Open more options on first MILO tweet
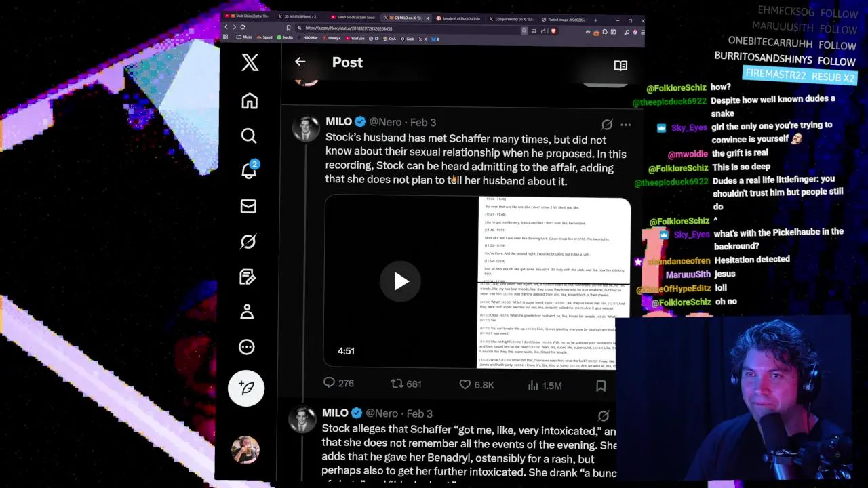Screen dimensions: 868x488 (626, 125)
